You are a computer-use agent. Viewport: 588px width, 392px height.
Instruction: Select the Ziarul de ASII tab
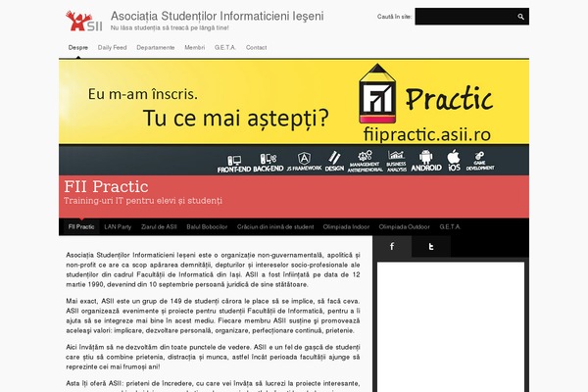click(x=159, y=227)
